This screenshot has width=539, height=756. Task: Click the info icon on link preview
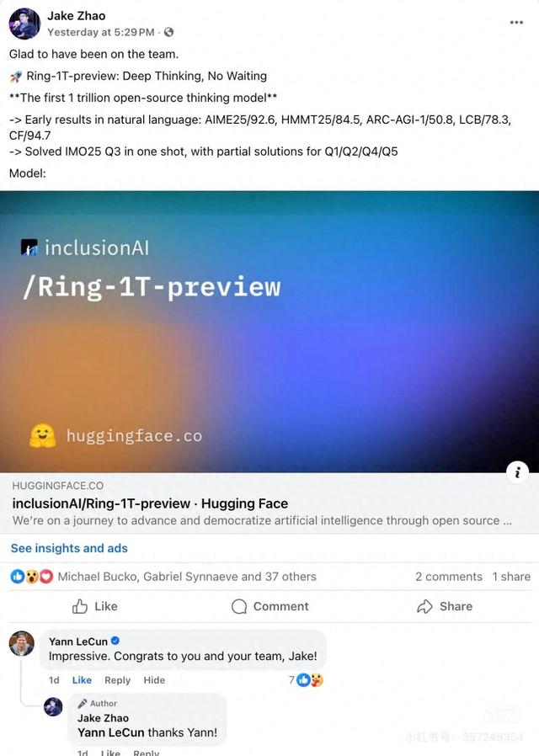click(x=517, y=472)
